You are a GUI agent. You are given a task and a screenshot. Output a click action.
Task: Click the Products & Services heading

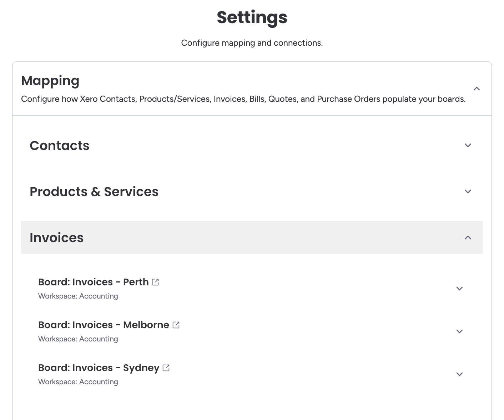(94, 192)
